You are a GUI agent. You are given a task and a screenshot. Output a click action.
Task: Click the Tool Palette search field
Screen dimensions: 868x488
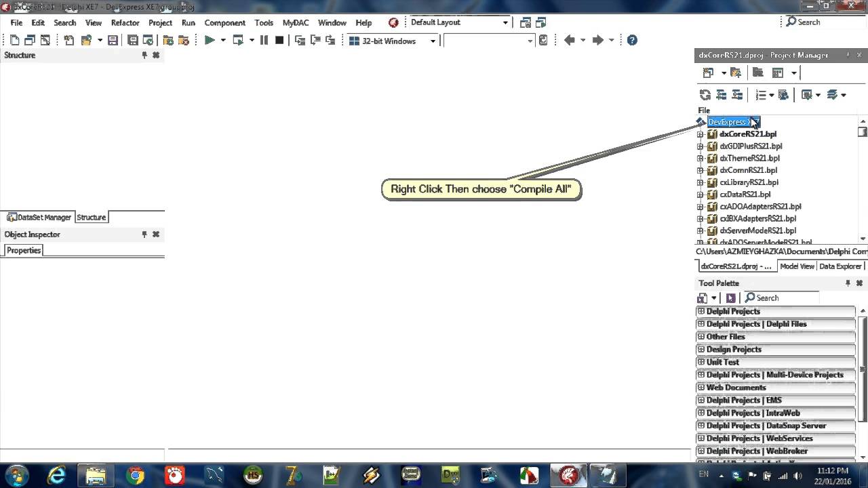pos(781,298)
